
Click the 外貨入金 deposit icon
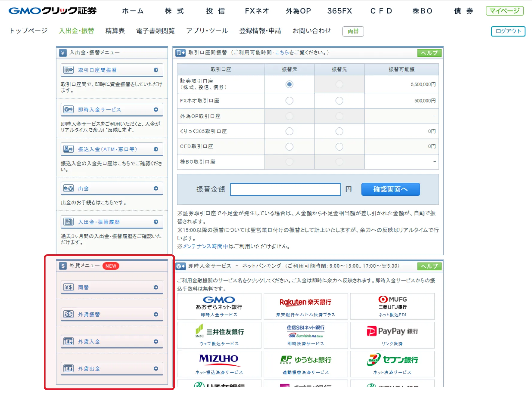[x=68, y=341]
